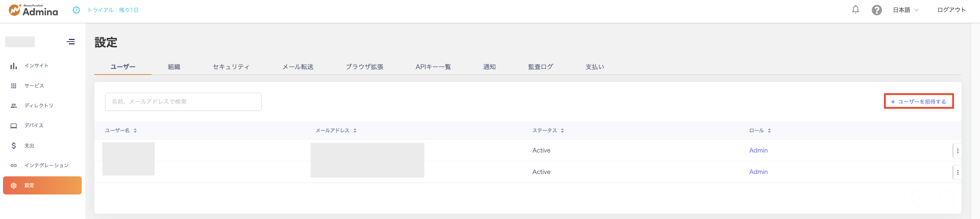Screen dimensions: 980x219
Task: Click the Integrations link icon
Action: pyautogui.click(x=14, y=165)
